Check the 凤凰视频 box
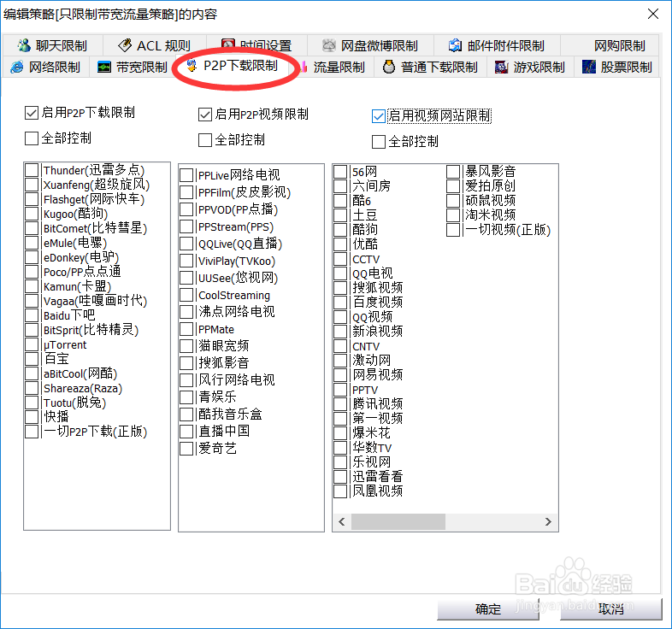The height and width of the screenshot is (629, 672). click(x=340, y=491)
